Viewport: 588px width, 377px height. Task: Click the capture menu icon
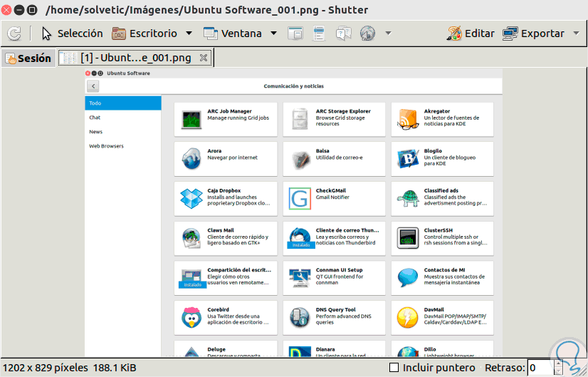click(319, 33)
